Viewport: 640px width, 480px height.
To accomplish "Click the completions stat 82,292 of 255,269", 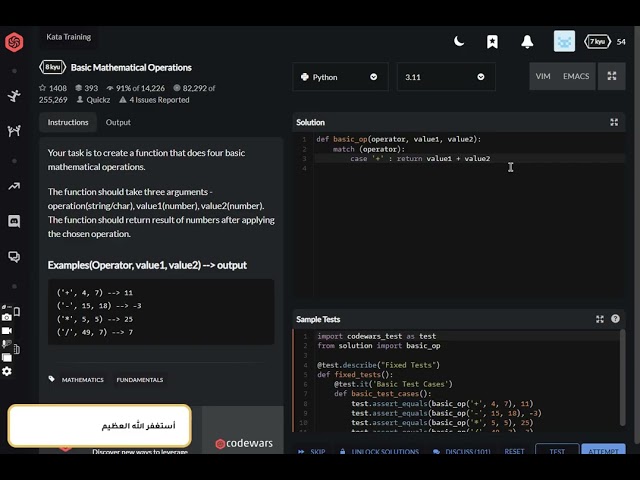I will click(x=127, y=94).
